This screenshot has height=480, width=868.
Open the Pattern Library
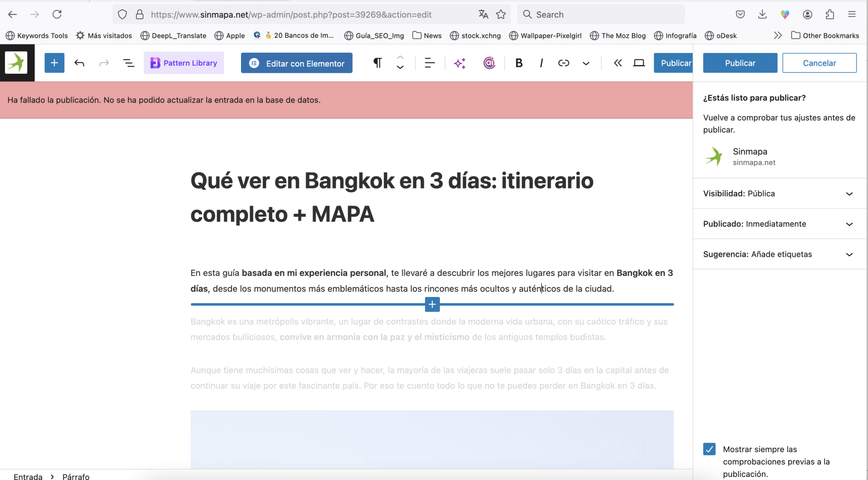click(x=184, y=63)
